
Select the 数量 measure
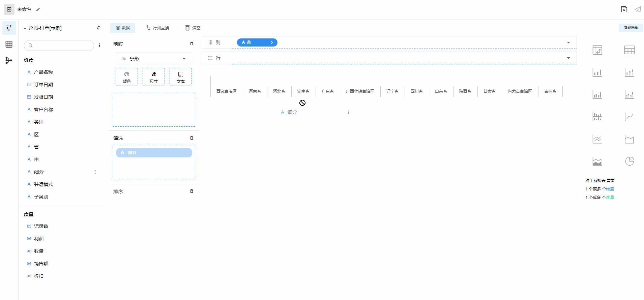39,251
